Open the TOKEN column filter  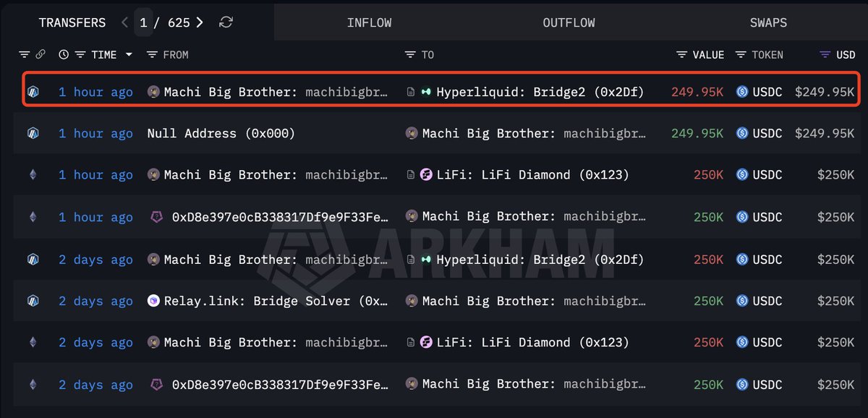[x=741, y=55]
